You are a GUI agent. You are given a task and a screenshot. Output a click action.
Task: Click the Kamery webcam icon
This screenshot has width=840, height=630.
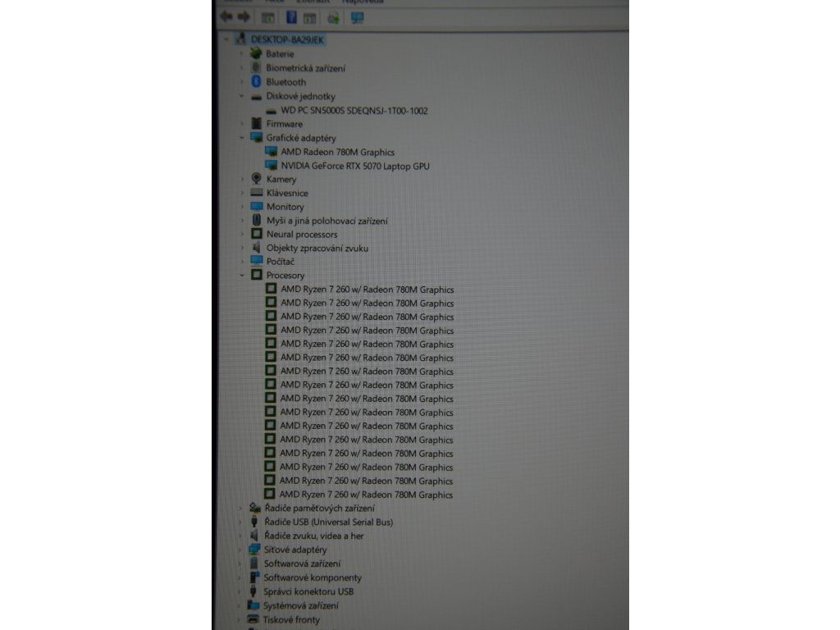pyautogui.click(x=257, y=178)
